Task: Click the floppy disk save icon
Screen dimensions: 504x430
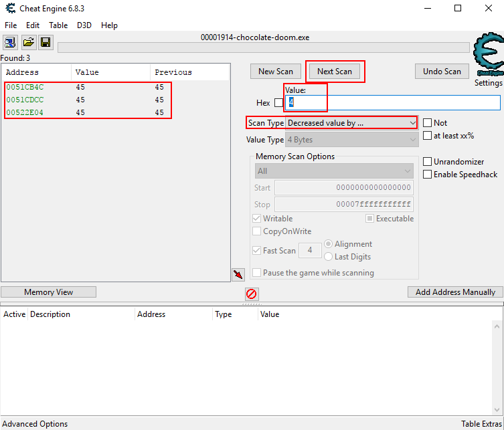Action: pyautogui.click(x=46, y=43)
